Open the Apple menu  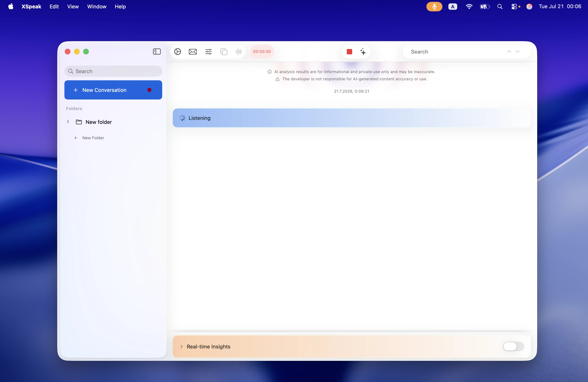coord(11,6)
